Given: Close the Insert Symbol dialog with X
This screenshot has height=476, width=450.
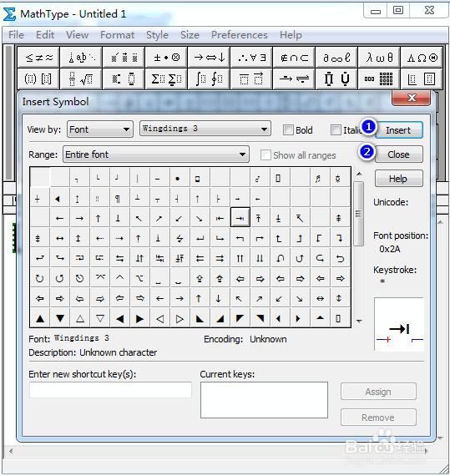Looking at the screenshot, I should click(x=412, y=98).
